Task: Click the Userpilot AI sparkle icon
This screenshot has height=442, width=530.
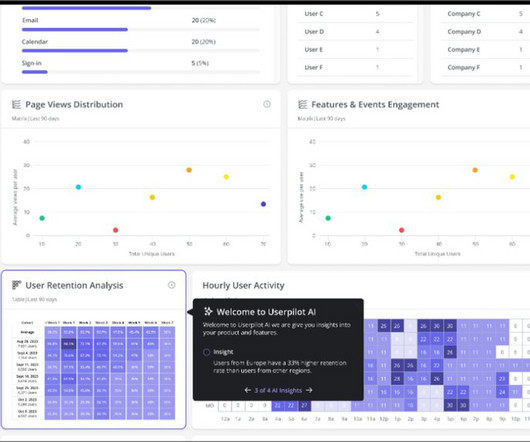Action: pos(208,311)
